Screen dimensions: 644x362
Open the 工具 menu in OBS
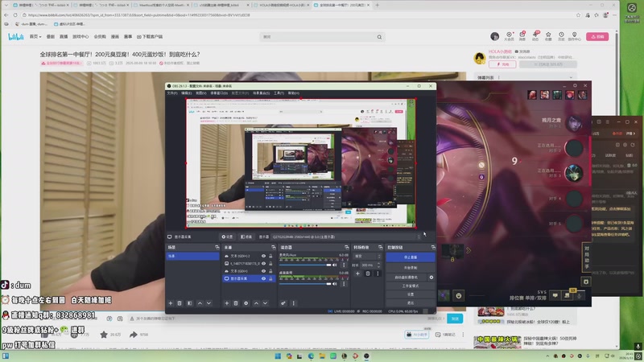279,93
